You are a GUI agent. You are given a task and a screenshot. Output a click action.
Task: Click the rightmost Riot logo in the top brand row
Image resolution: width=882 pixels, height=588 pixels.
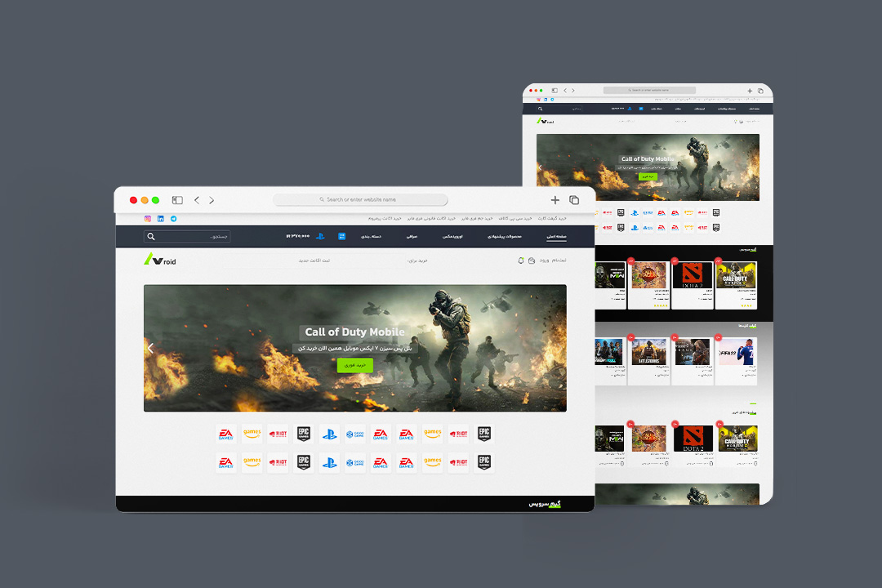tap(458, 434)
